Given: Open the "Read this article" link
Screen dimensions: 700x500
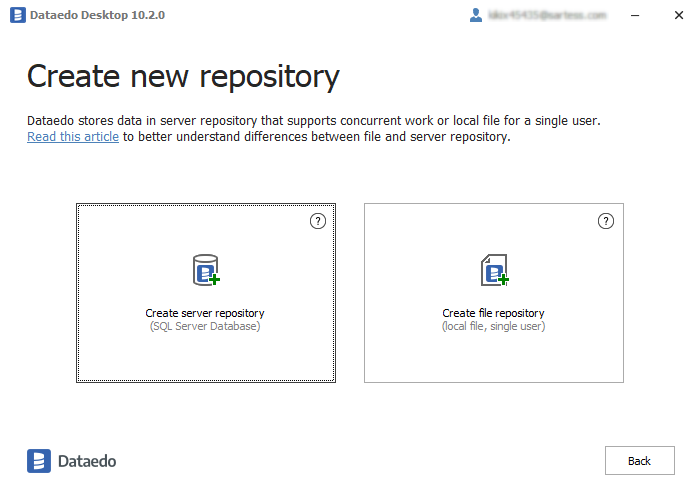Looking at the screenshot, I should click(x=73, y=137).
